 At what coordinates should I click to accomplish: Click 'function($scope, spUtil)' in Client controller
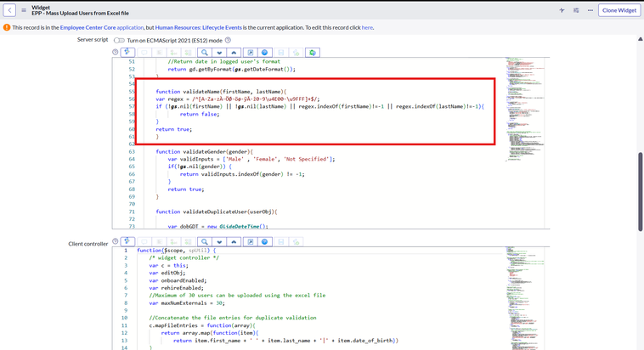(173, 250)
